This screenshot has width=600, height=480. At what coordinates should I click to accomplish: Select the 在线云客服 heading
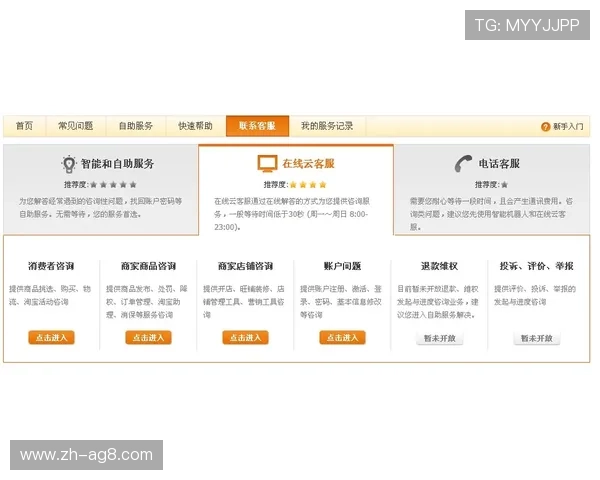click(x=308, y=164)
